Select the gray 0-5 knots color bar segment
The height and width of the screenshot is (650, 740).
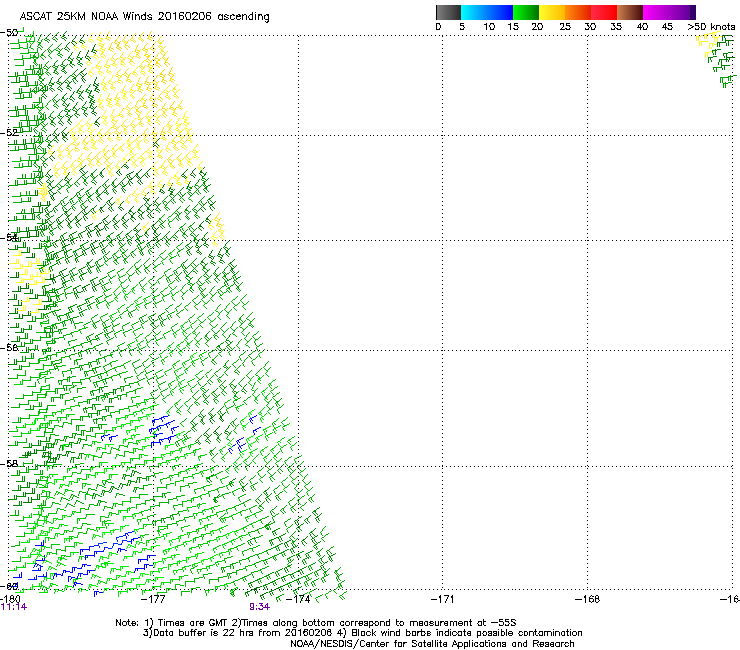tap(448, 12)
